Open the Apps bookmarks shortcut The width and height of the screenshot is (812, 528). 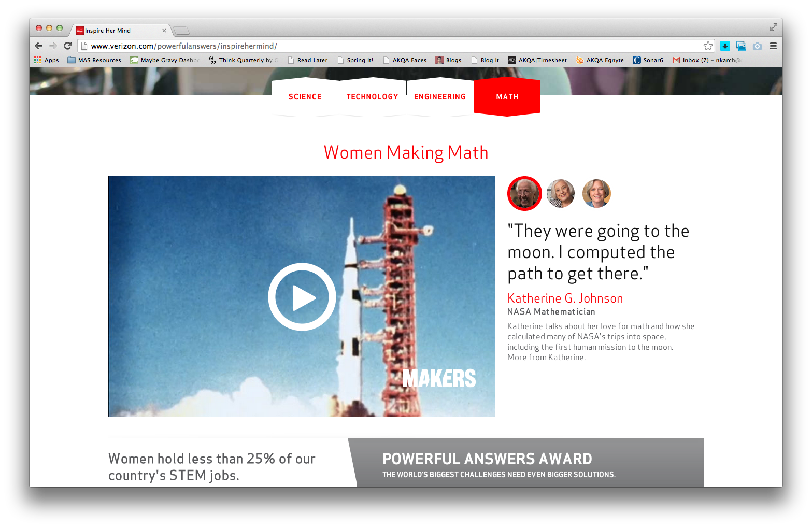click(x=47, y=60)
